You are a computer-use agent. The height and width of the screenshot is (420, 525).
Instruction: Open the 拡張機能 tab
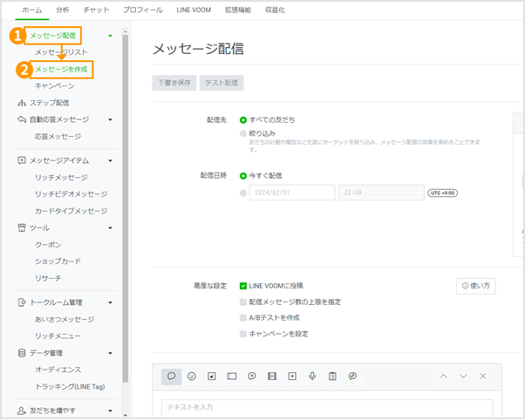(238, 10)
